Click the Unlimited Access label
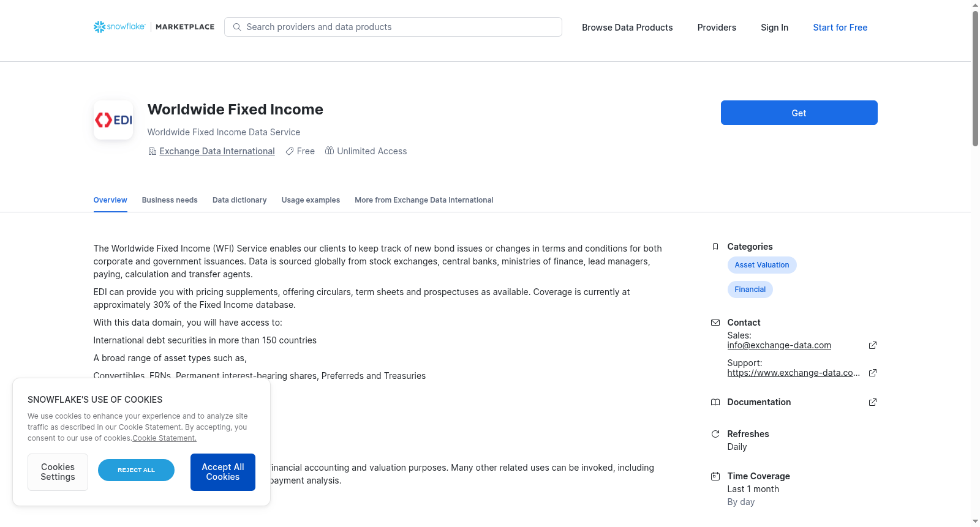Image resolution: width=980 pixels, height=527 pixels. 372,151
